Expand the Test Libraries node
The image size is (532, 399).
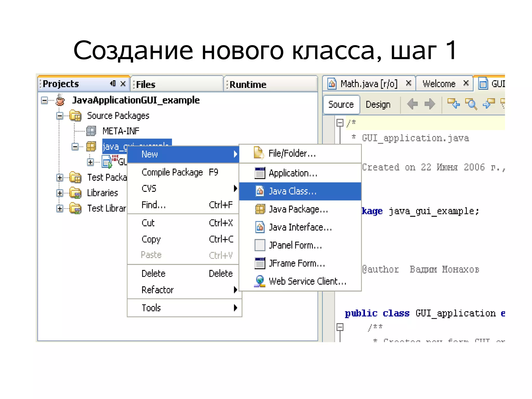(60, 208)
